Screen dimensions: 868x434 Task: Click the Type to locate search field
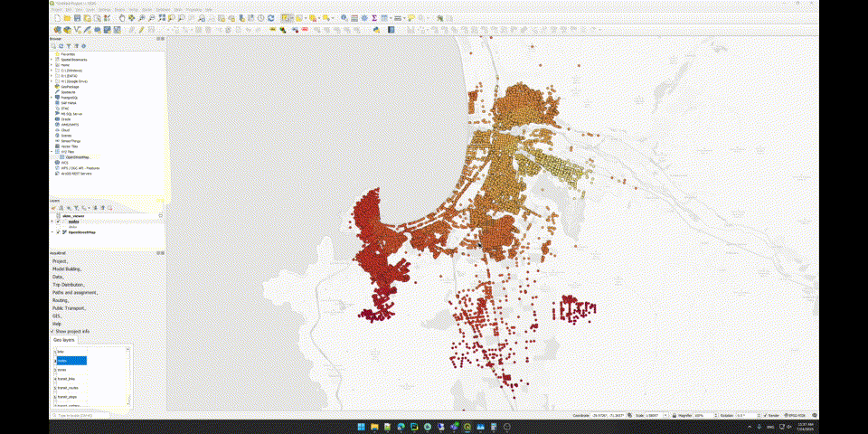point(80,416)
